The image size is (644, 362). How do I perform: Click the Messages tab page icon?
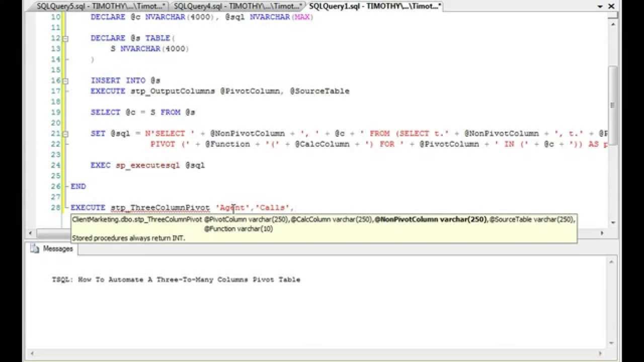tap(35, 248)
